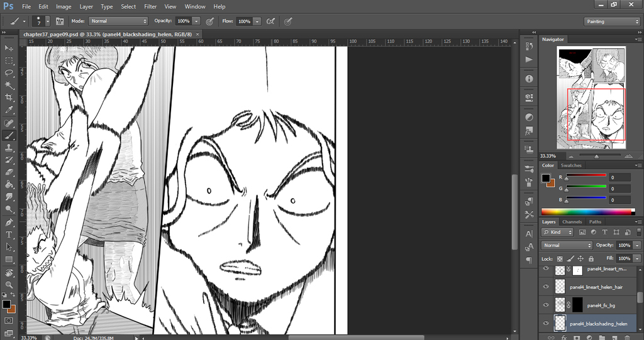Select the Paint Bucket tool
The width and height of the screenshot is (644, 340).
pyautogui.click(x=9, y=185)
